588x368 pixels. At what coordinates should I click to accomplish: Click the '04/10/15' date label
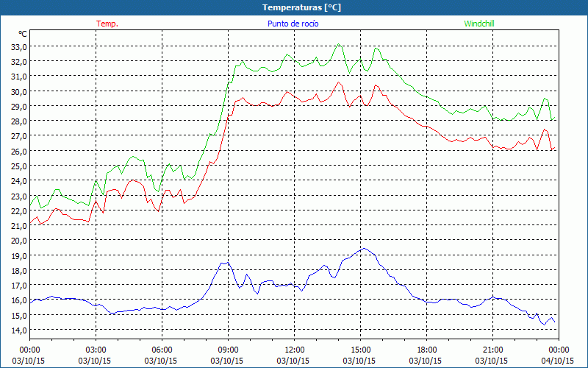(x=558, y=361)
